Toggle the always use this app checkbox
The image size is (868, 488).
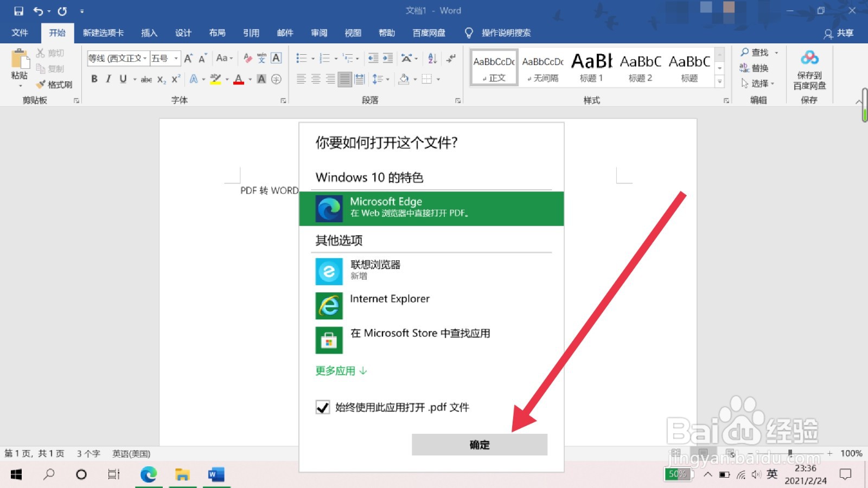coord(323,407)
